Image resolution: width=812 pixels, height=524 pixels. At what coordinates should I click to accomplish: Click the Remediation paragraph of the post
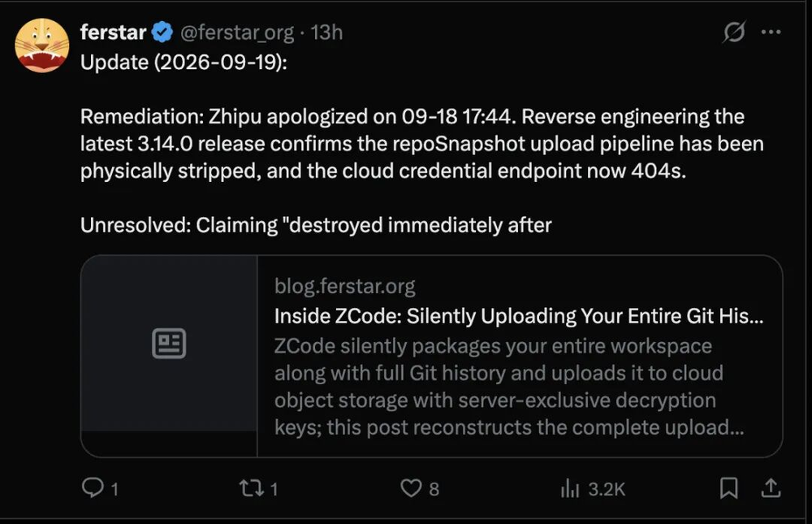click(422, 144)
